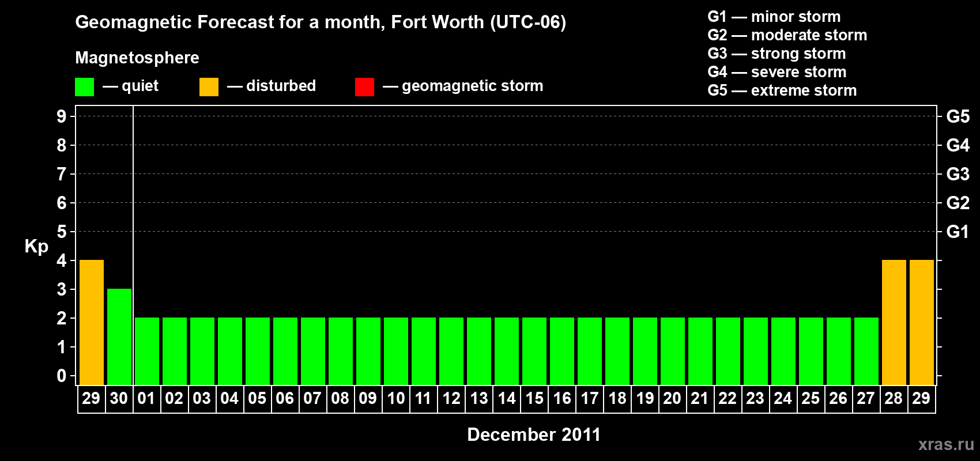Click the date label 01

146,398
